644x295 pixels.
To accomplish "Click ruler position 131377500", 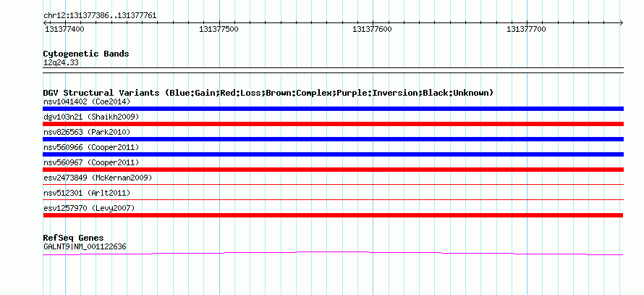I will 219,29.
